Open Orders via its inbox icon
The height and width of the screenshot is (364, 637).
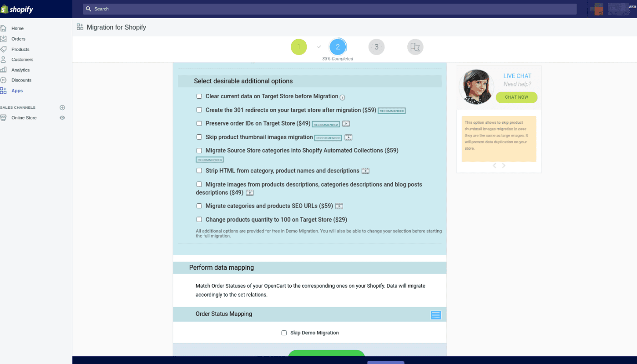coord(4,39)
